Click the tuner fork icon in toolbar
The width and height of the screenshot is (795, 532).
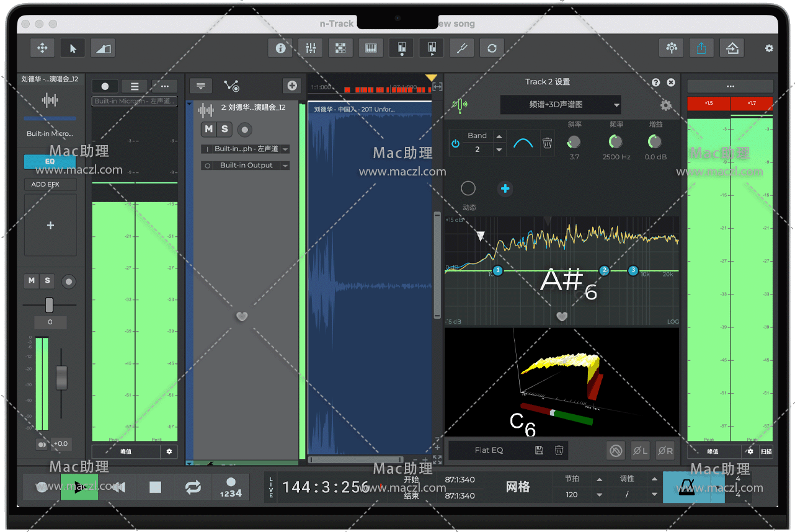tap(461, 48)
